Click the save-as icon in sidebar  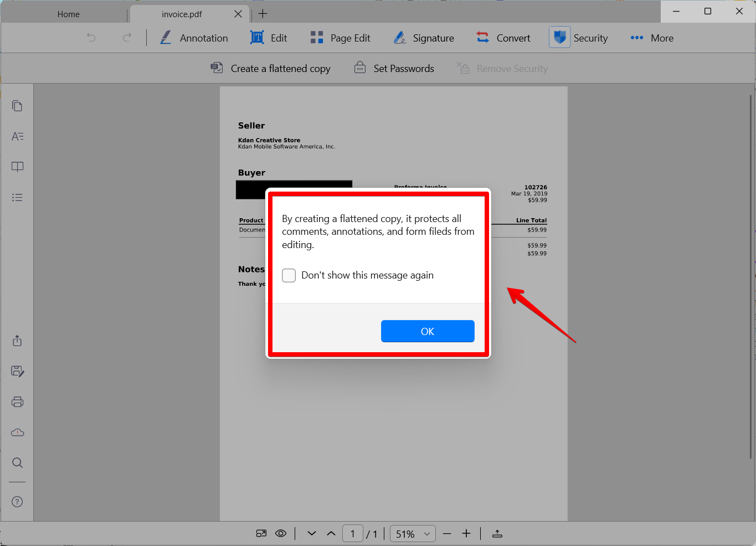[17, 371]
